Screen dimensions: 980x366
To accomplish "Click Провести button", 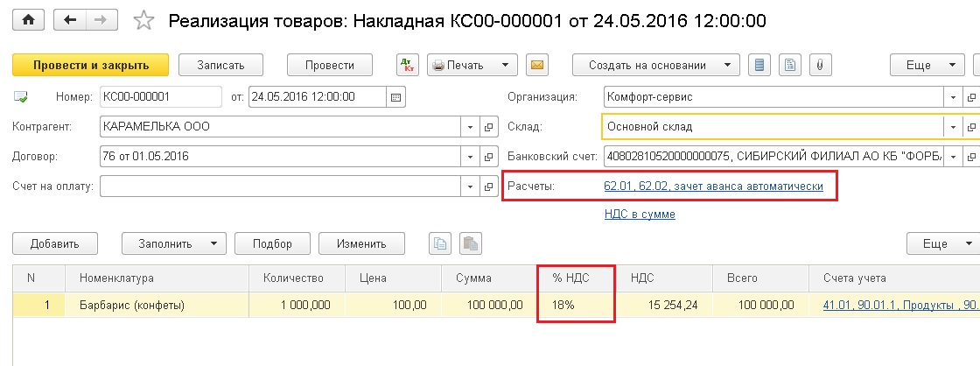I will pos(329,65).
